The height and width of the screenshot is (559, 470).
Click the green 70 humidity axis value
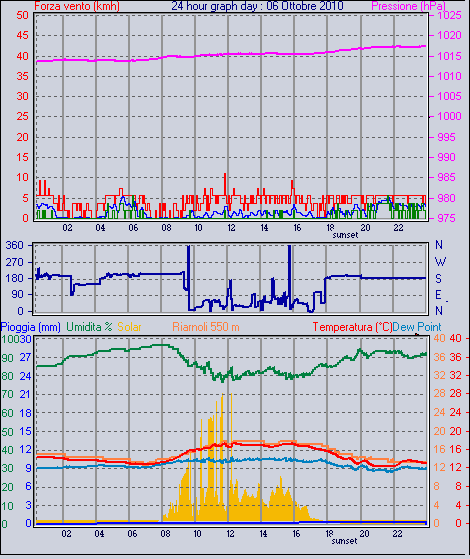coord(7,395)
